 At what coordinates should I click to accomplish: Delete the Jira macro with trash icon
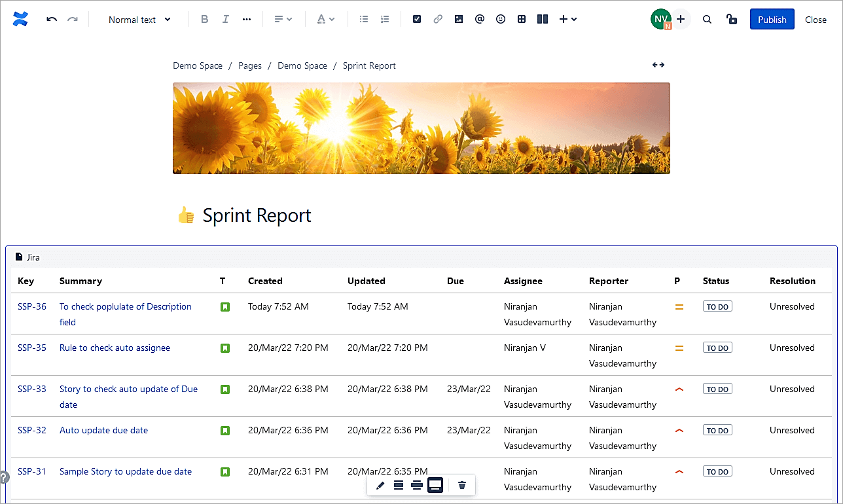point(462,485)
